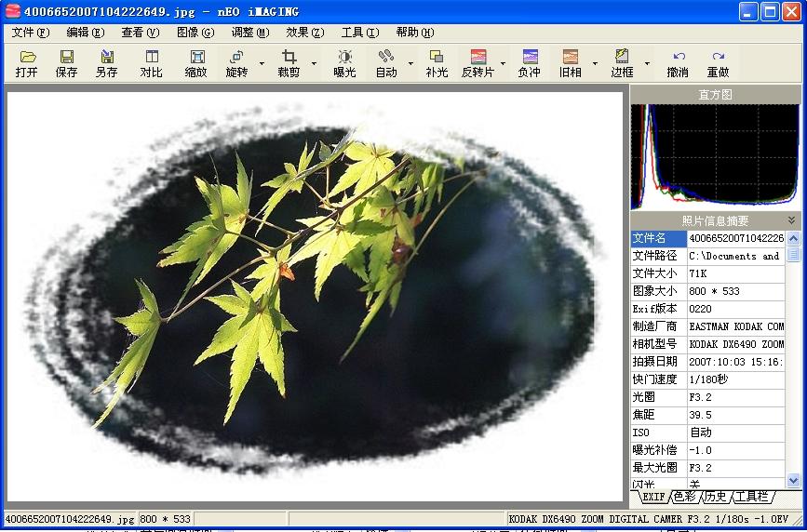Image resolution: width=807 pixels, height=532 pixels.
Task: Open the 裁剪 (Crop) dropdown arrow
Action: tap(314, 64)
